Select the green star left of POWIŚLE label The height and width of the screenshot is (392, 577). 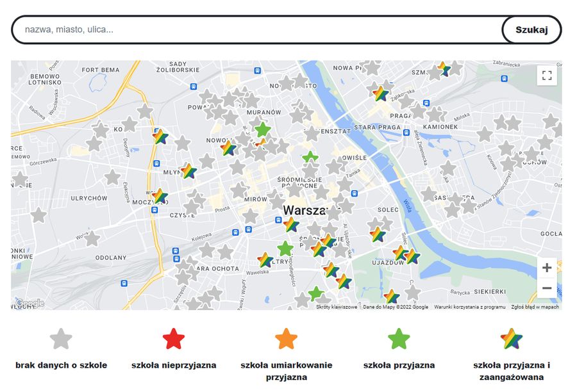310,157
